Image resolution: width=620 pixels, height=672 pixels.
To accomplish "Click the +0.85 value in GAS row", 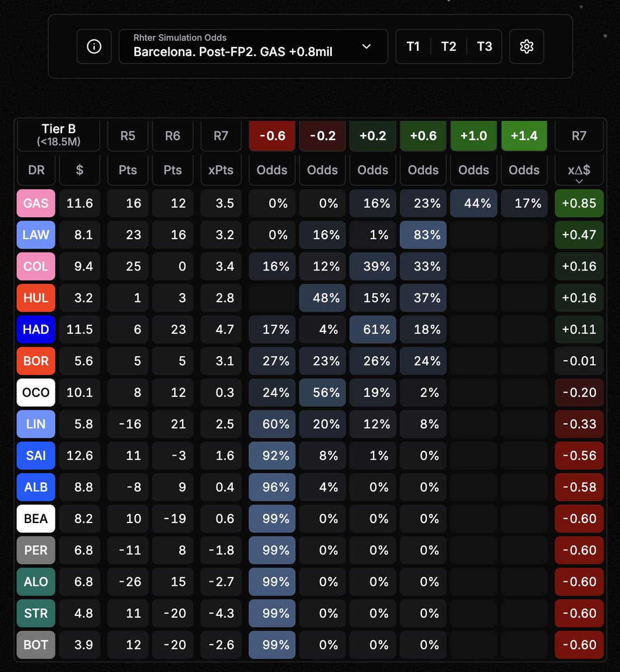I will click(x=579, y=203).
